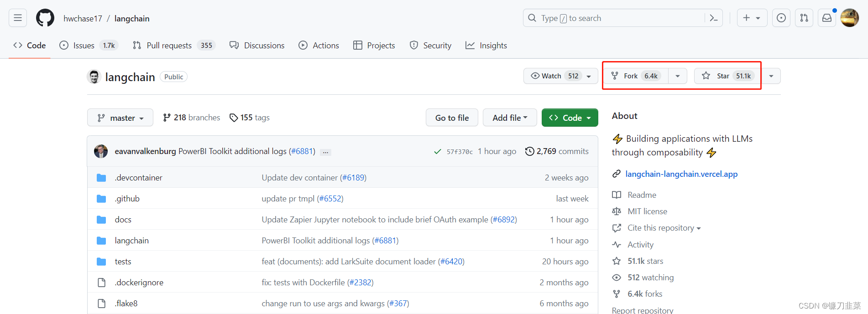
Task: Open the Pull requests shortcut icon in the header
Action: tap(804, 18)
